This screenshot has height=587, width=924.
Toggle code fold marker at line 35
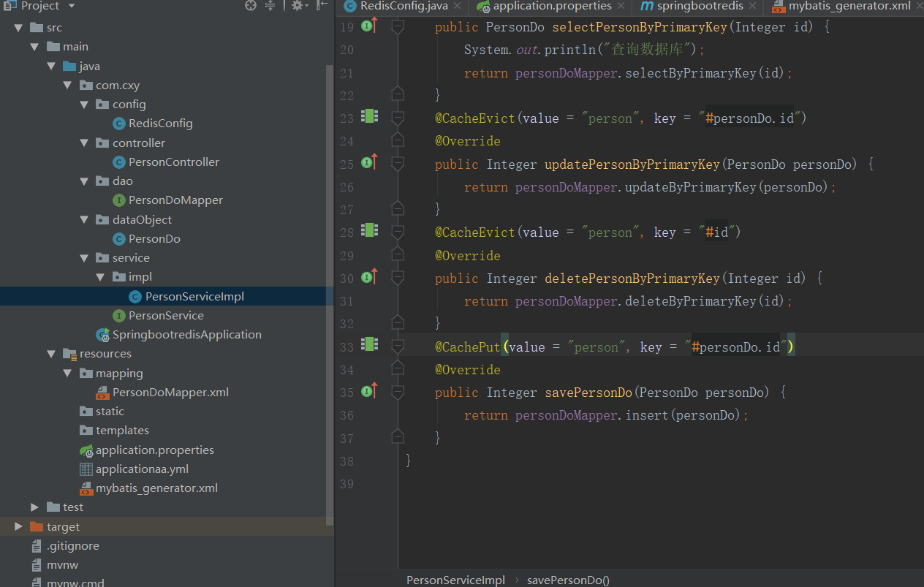point(398,392)
